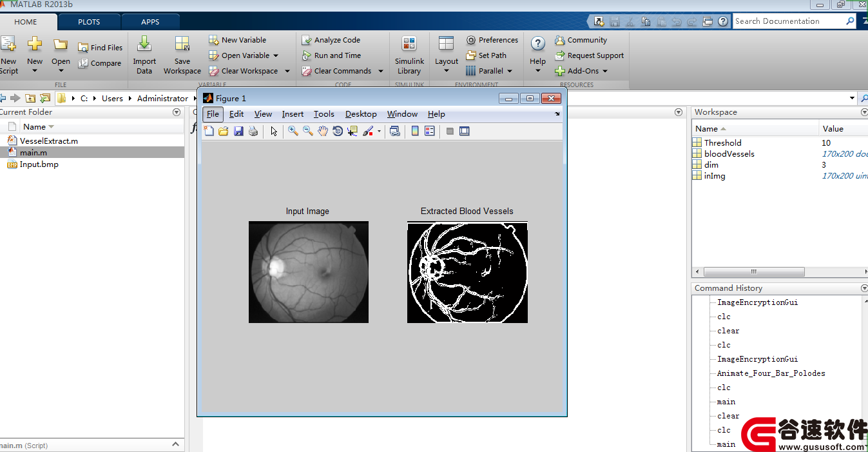Click the Import Data button
868x452 pixels.
(144, 55)
